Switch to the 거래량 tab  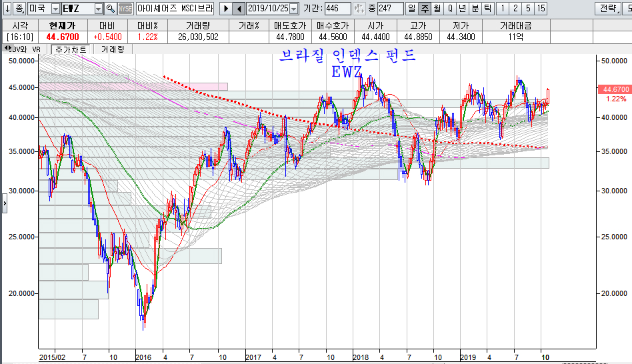[x=113, y=49]
